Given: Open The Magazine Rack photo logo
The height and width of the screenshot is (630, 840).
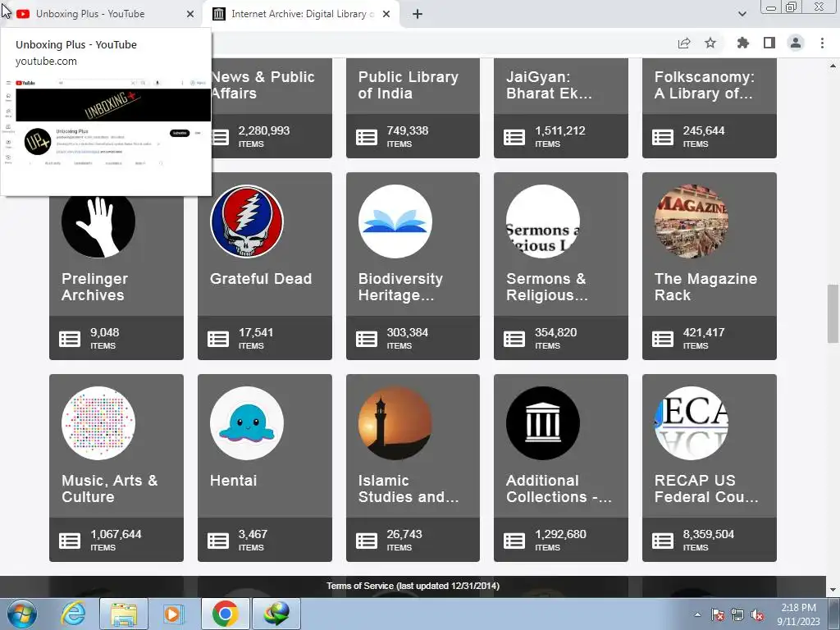Looking at the screenshot, I should 692,221.
